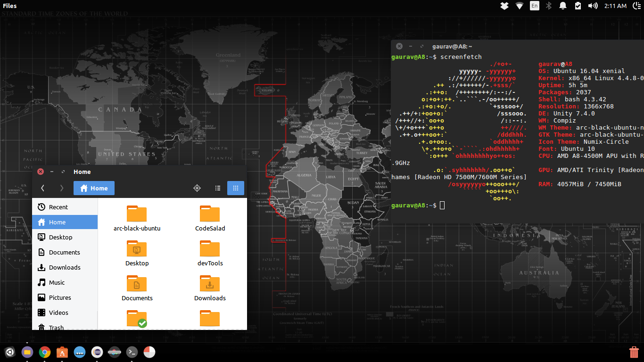Switch Files to grid view
The image size is (644, 362).
tap(235, 188)
